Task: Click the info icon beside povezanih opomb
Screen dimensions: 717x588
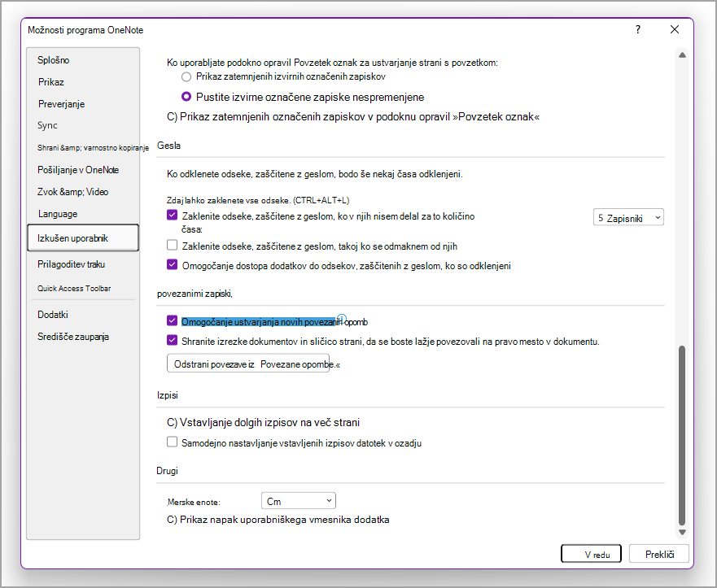Action: (342, 319)
